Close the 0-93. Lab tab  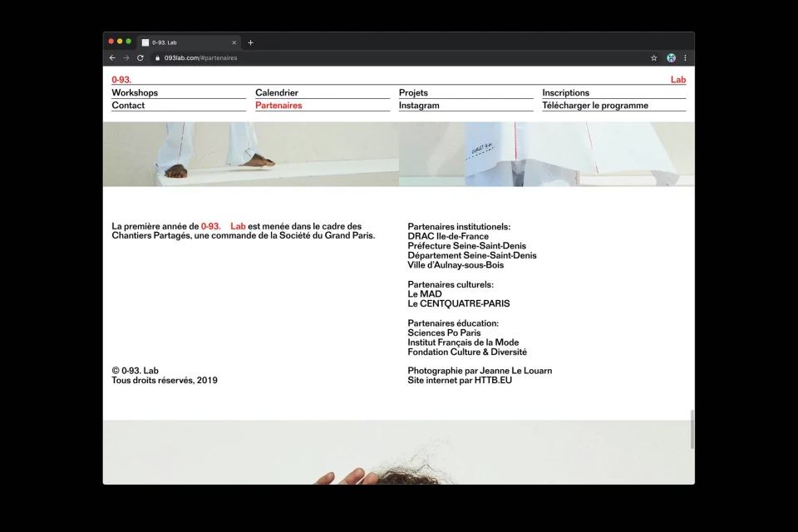click(234, 42)
